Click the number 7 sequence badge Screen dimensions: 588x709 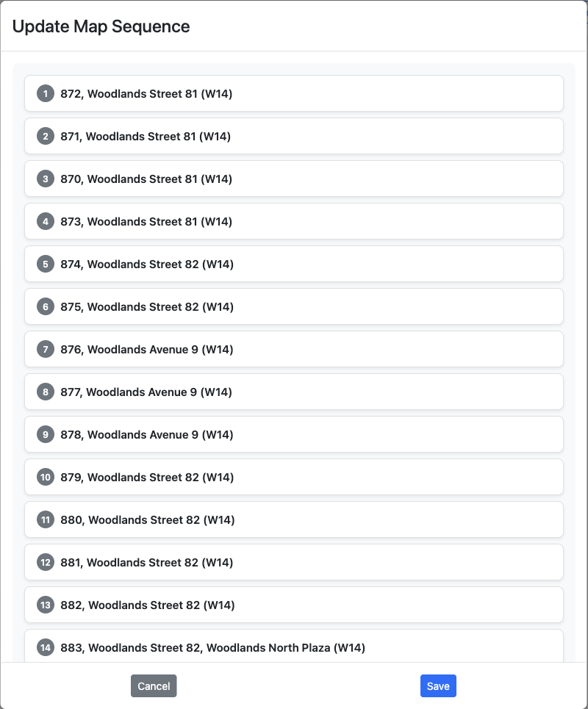(x=46, y=349)
